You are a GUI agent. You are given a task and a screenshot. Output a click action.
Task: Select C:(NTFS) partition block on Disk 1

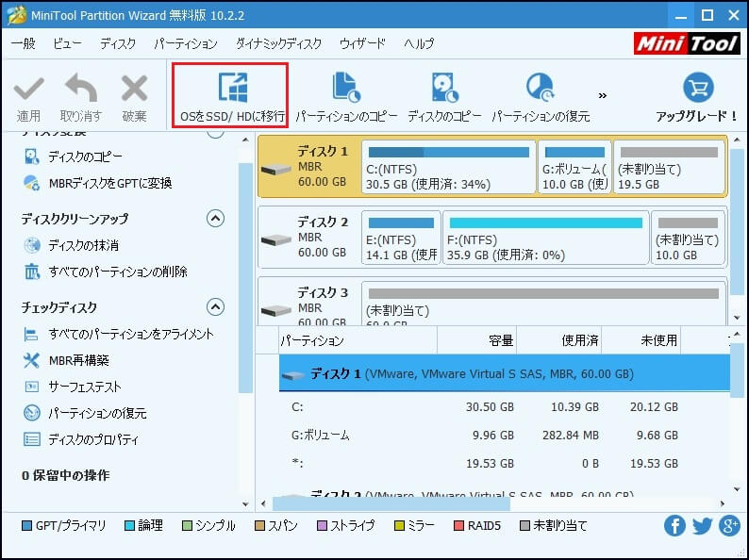point(448,167)
